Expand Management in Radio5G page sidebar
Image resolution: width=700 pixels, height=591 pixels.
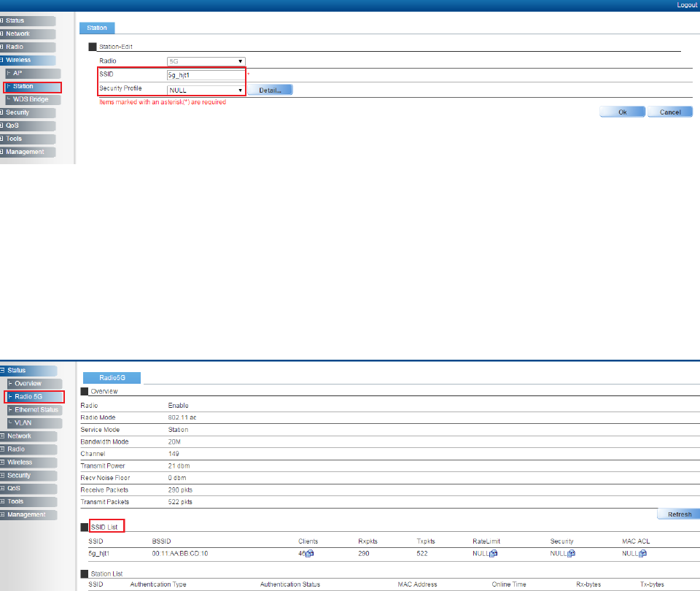pos(28,514)
